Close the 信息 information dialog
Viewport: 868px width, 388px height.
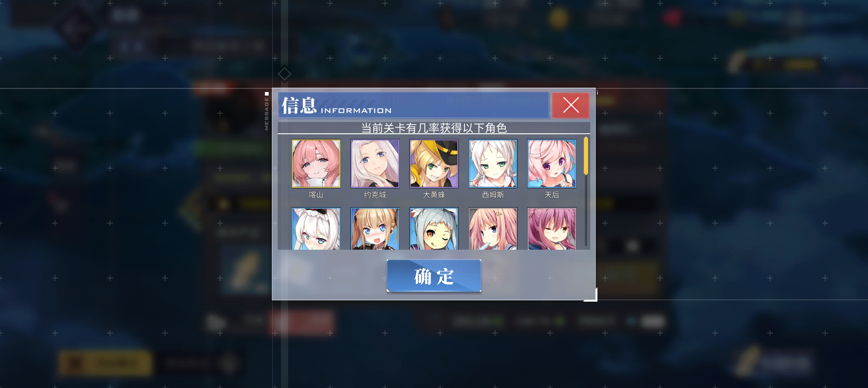(571, 105)
